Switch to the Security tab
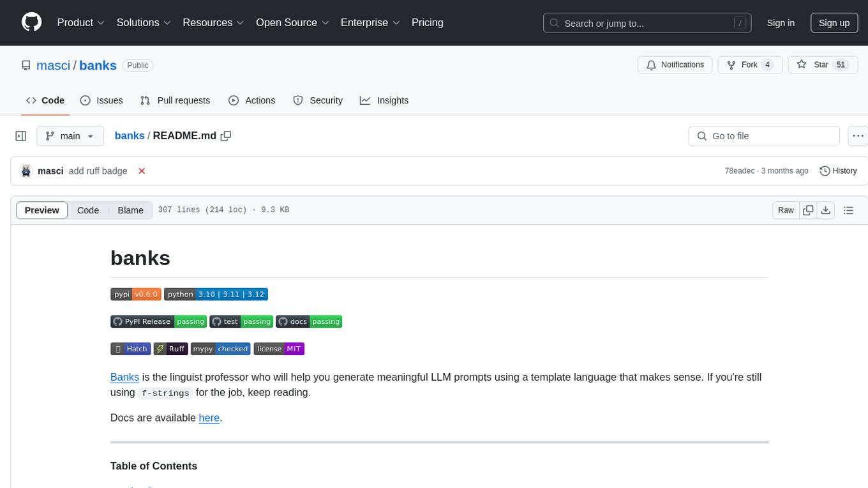Screen dimensions: 868x488 318,100
